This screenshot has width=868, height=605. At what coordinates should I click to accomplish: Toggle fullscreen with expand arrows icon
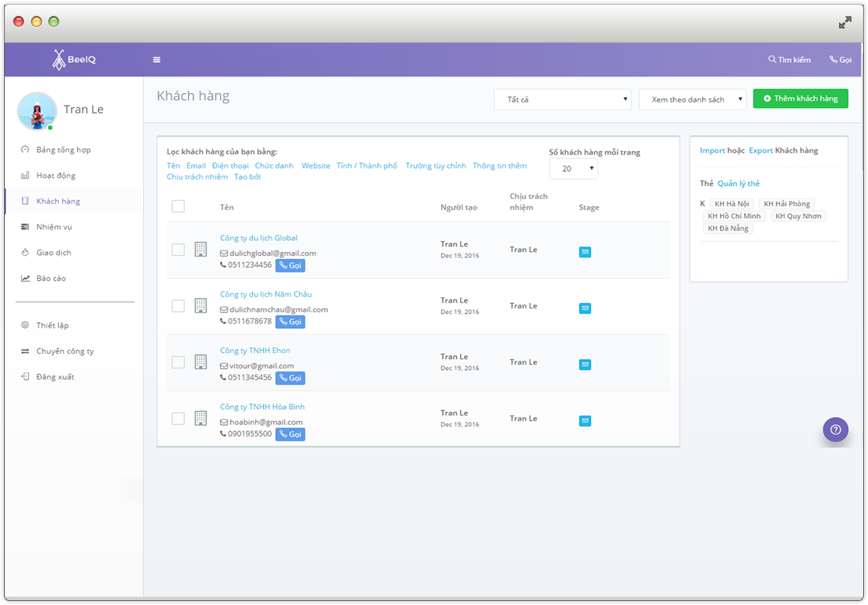point(845,23)
